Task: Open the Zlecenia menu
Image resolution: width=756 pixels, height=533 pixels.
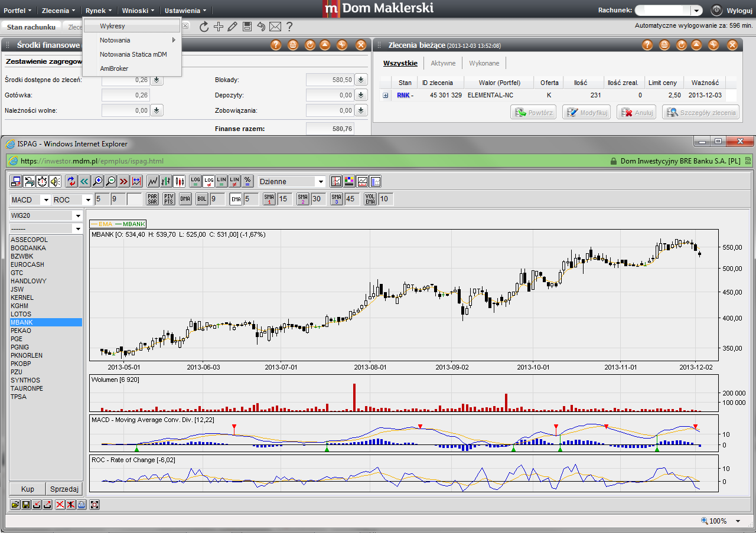Action: click(58, 10)
